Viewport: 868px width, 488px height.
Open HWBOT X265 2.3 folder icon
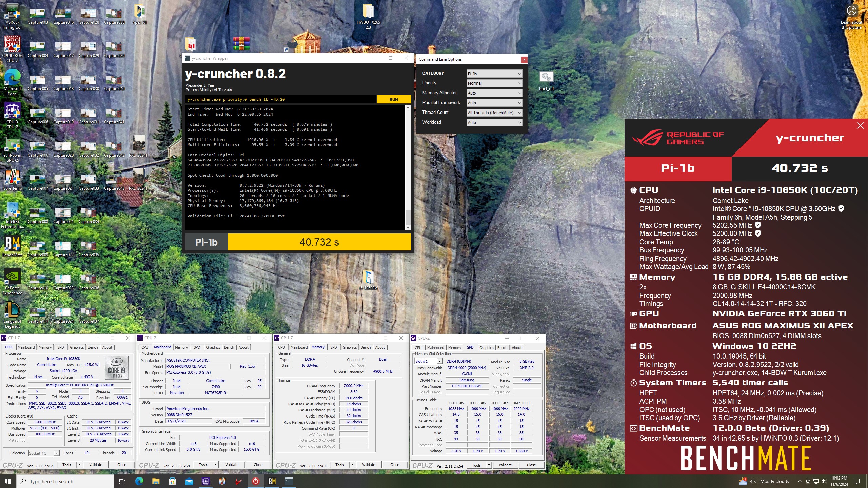[x=368, y=16]
